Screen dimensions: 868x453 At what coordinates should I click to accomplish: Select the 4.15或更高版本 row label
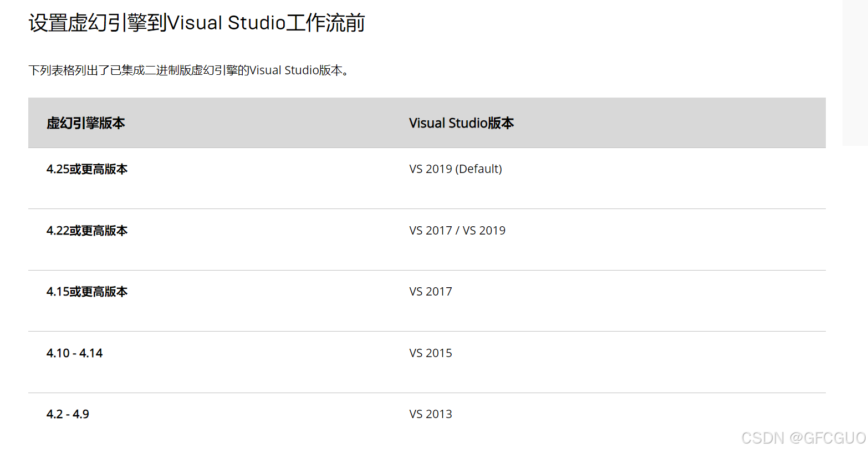[x=87, y=292]
